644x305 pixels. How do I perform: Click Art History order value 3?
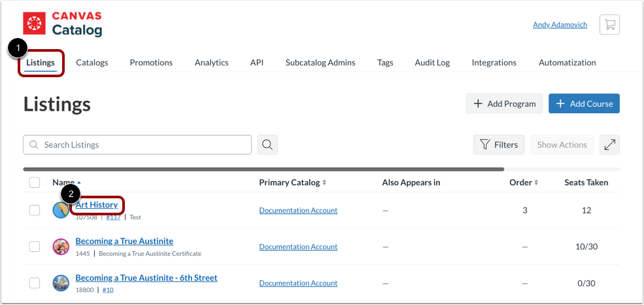tap(525, 211)
